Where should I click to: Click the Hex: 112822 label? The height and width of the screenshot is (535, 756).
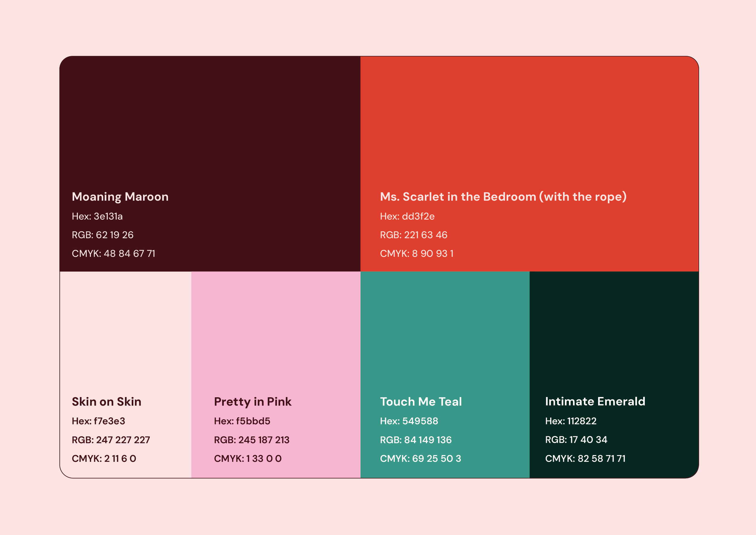(x=571, y=421)
